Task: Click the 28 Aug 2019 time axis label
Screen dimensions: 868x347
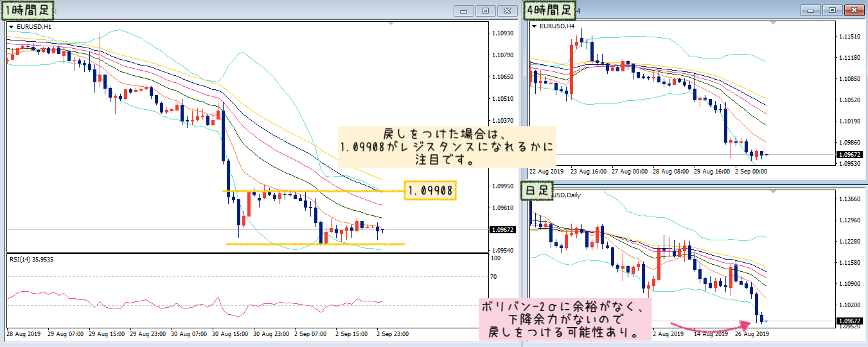Action: 22,335
